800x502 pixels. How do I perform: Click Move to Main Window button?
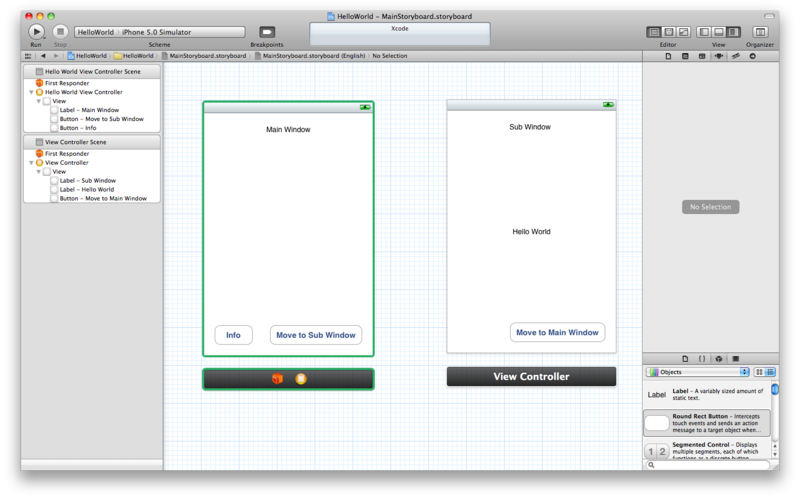click(557, 332)
